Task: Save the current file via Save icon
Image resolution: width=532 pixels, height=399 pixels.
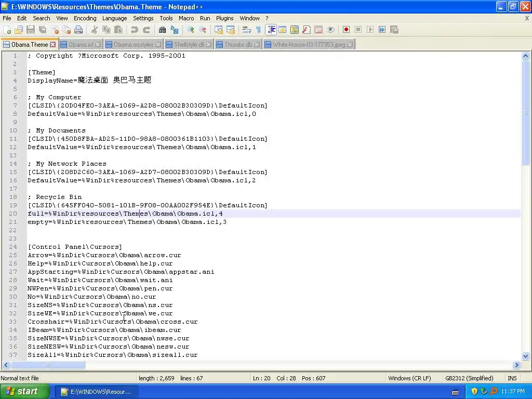Action: pyautogui.click(x=31, y=30)
